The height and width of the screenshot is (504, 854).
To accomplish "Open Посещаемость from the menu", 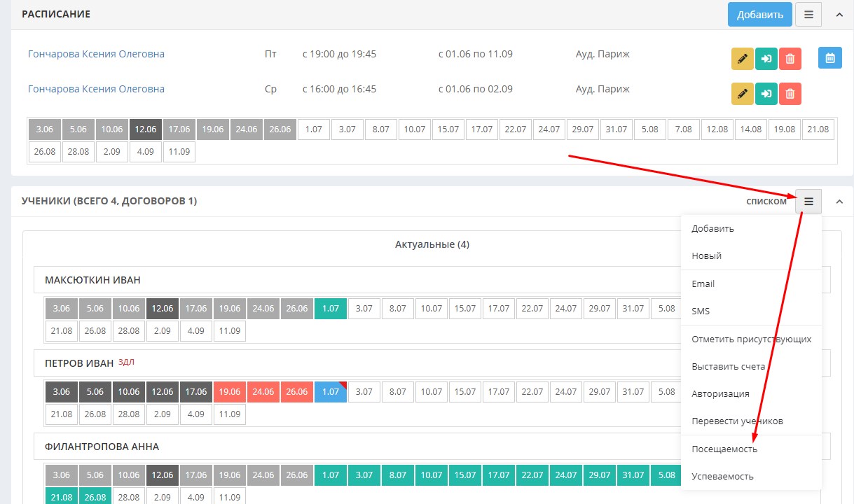I will pyautogui.click(x=751, y=449).
